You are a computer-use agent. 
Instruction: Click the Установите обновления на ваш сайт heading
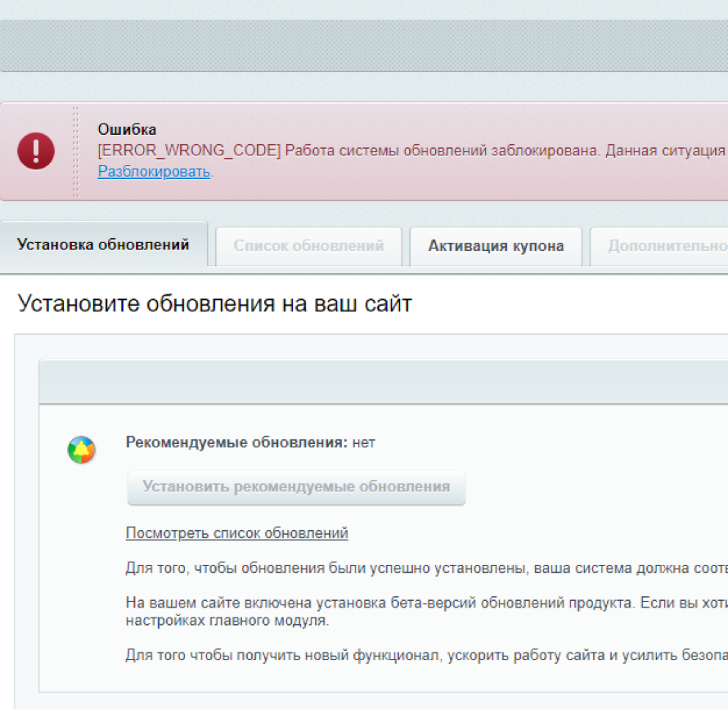215,304
